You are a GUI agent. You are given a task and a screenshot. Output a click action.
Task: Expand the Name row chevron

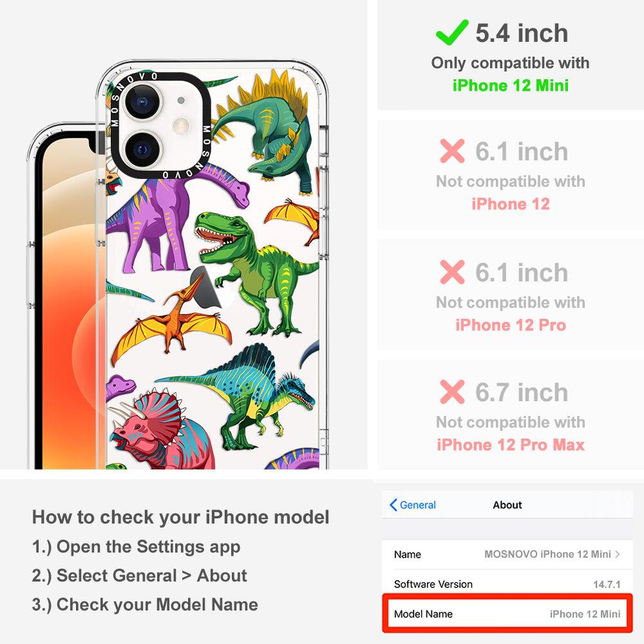coord(618,554)
